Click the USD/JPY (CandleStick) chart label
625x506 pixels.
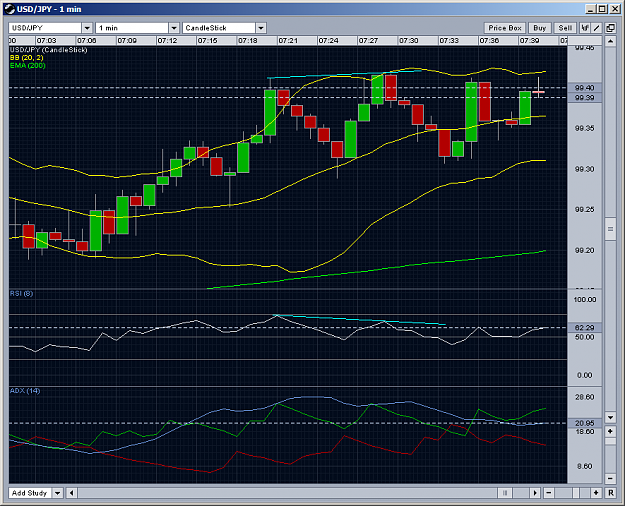(48, 50)
